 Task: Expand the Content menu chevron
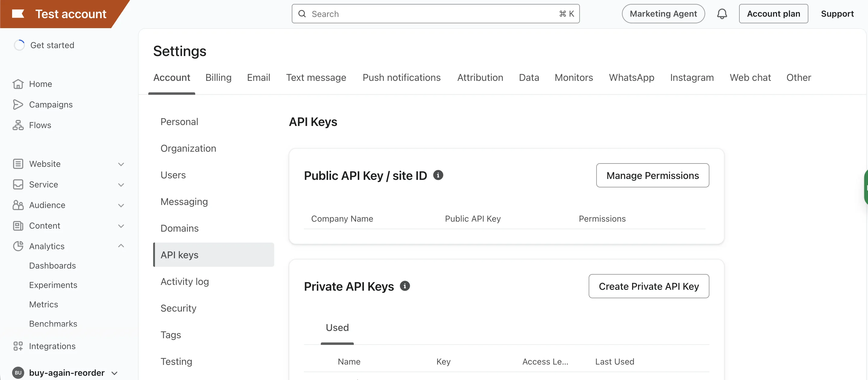click(121, 226)
